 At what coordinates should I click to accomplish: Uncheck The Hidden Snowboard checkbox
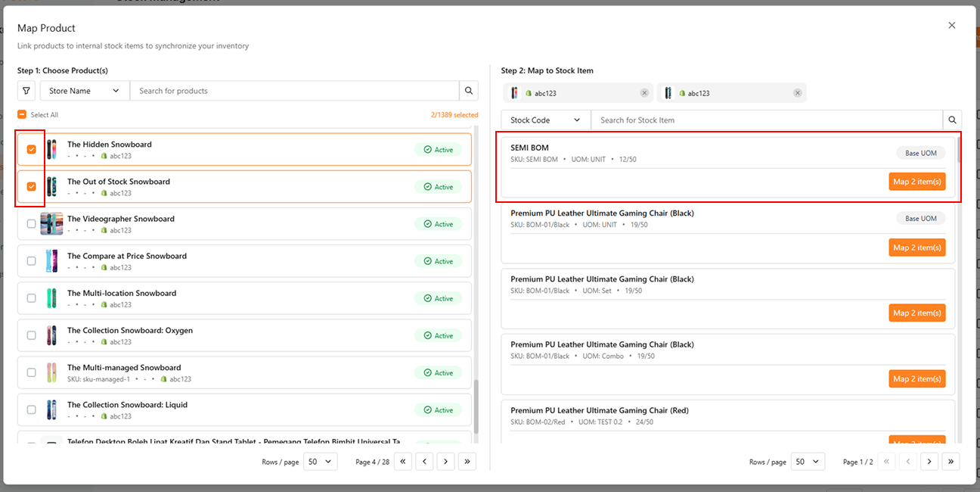click(x=31, y=149)
